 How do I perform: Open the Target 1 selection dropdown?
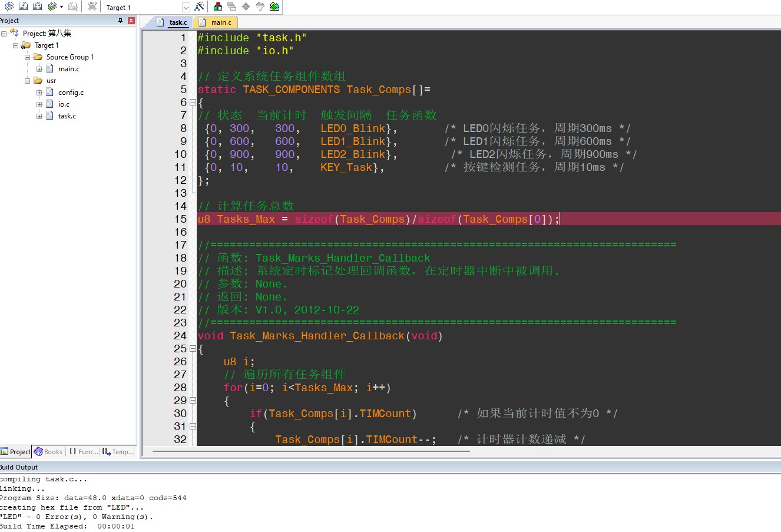point(186,8)
